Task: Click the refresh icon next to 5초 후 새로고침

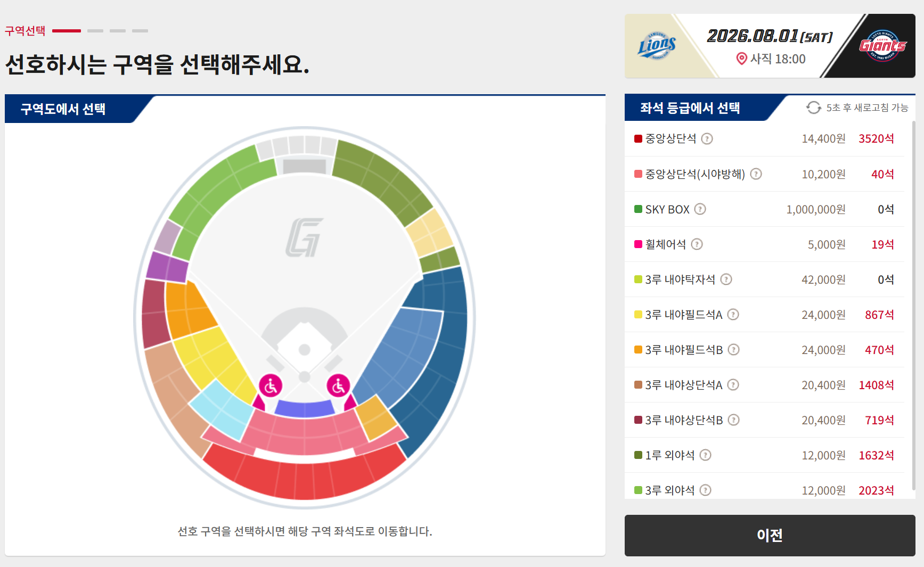Action: tap(813, 108)
